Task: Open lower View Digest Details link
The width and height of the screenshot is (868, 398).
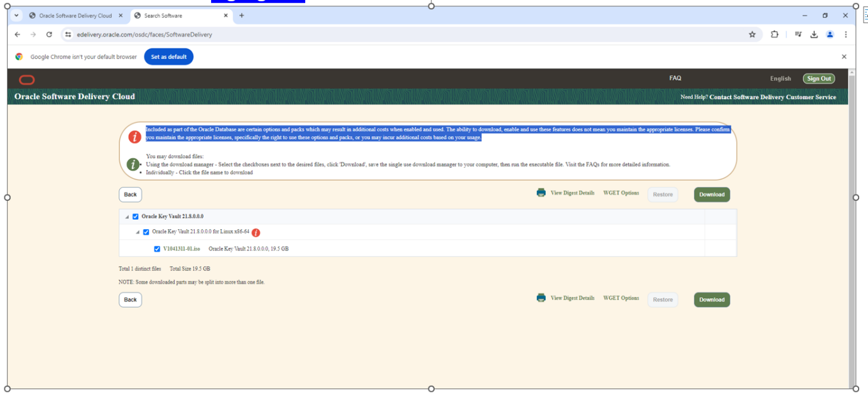Action: tap(572, 298)
